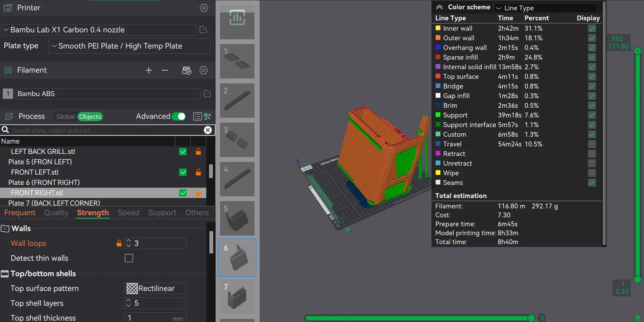The image size is (644, 322).
Task: Open printer settings gear in Printer header
Action: (x=204, y=8)
